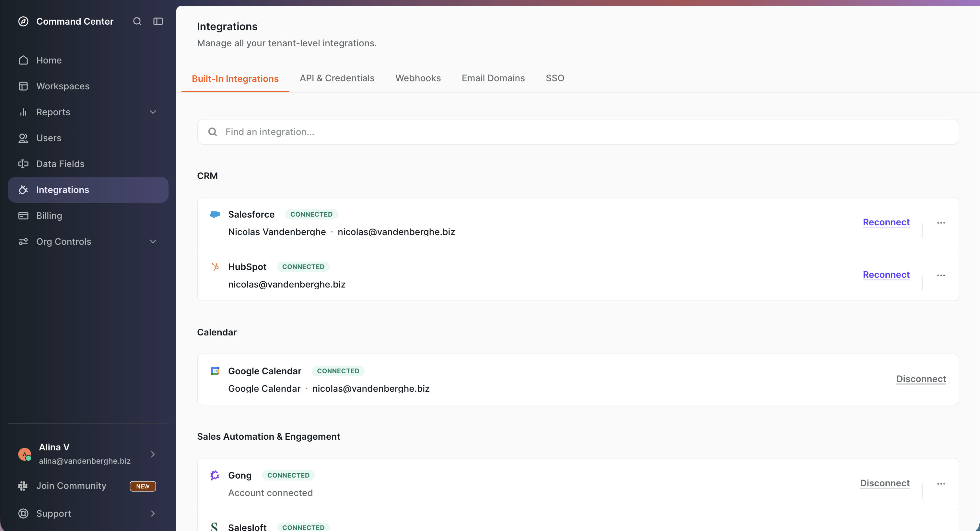
Task: Click the Salesloft logo icon
Action: (214, 527)
